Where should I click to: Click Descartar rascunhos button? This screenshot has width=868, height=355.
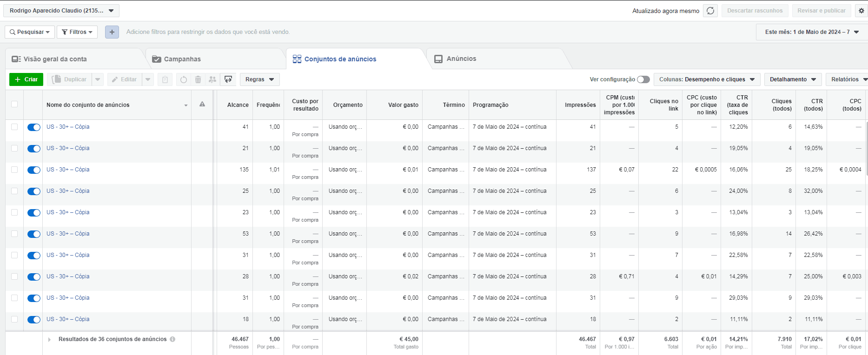click(x=755, y=11)
